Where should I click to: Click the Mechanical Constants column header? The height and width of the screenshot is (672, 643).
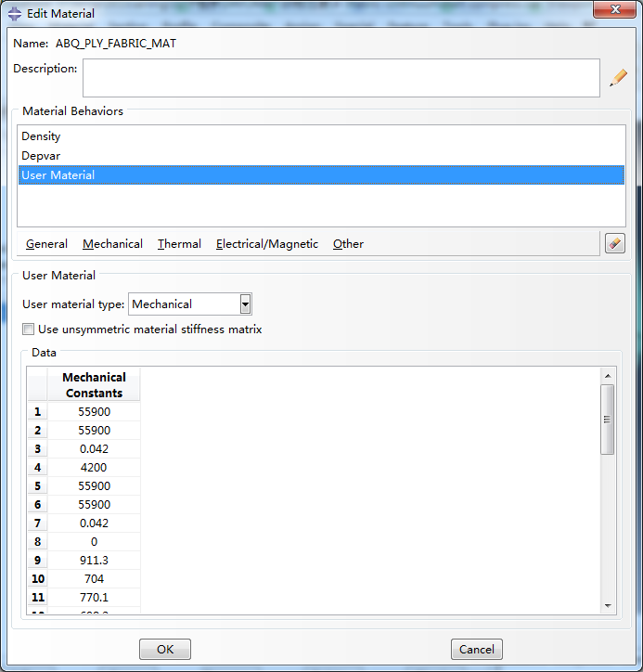(x=95, y=385)
